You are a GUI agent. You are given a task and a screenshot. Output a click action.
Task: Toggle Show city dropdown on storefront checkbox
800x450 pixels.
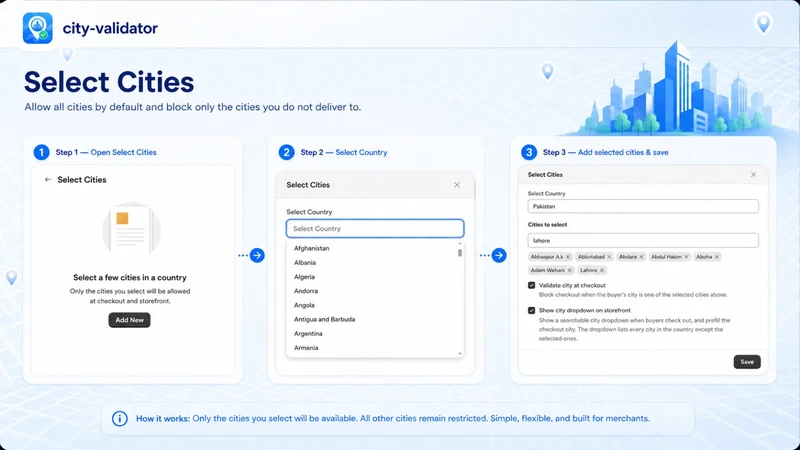(532, 310)
